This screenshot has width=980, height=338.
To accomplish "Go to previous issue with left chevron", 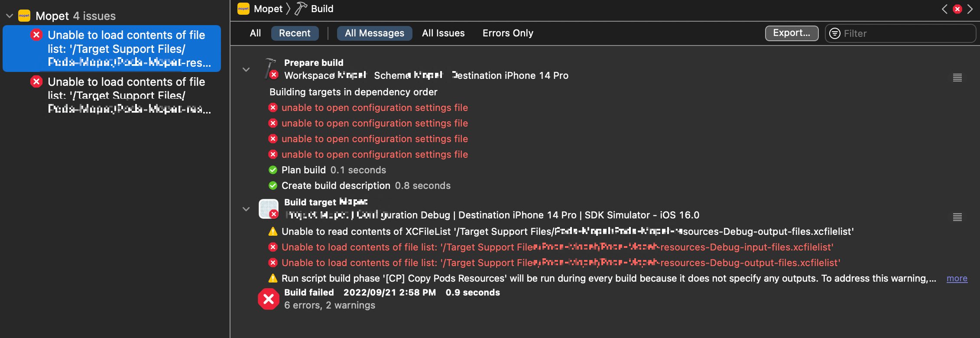I will (x=944, y=9).
